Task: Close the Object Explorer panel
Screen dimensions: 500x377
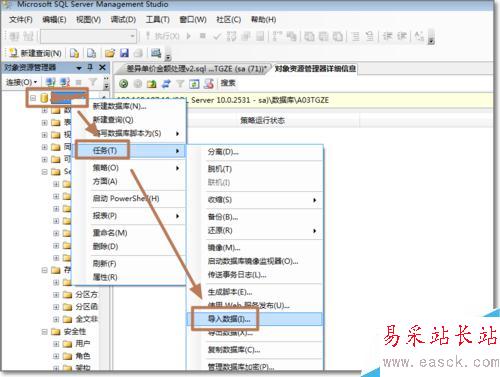Action: click(102, 68)
